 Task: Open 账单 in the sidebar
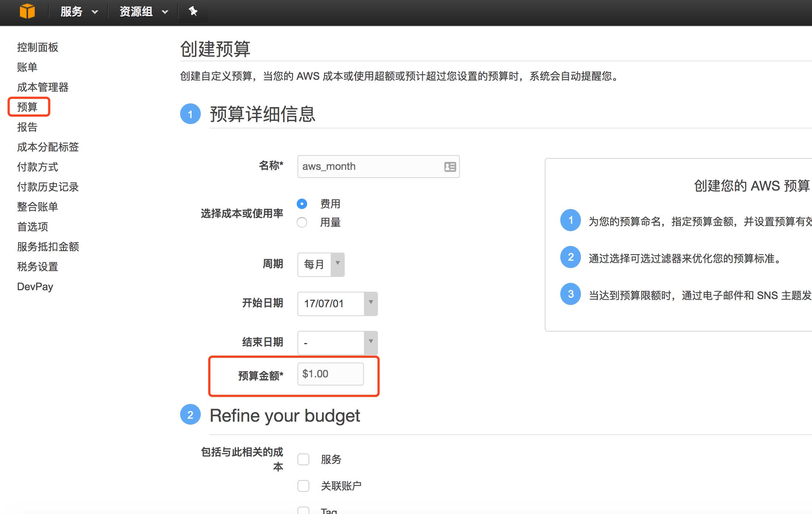tap(27, 67)
